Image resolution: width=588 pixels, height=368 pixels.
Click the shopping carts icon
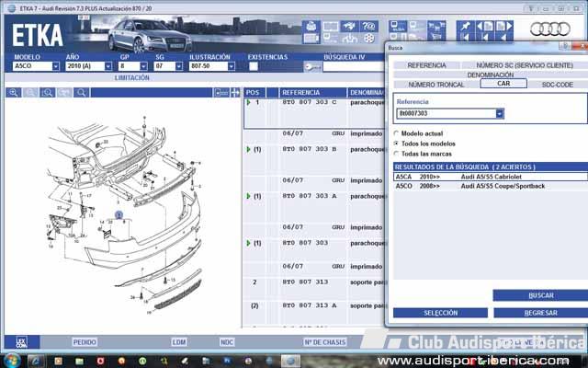436,27
